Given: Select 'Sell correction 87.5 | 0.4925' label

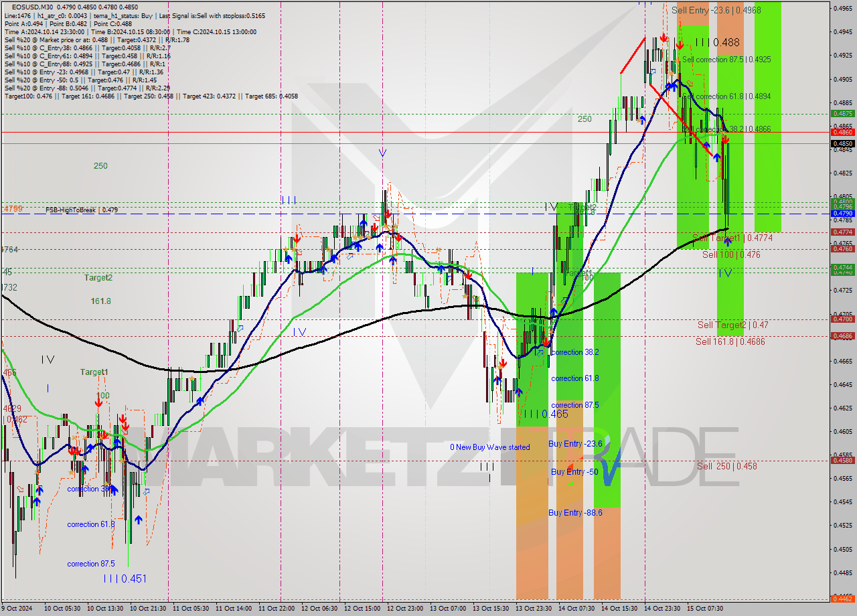Looking at the screenshot, I should 726,60.
